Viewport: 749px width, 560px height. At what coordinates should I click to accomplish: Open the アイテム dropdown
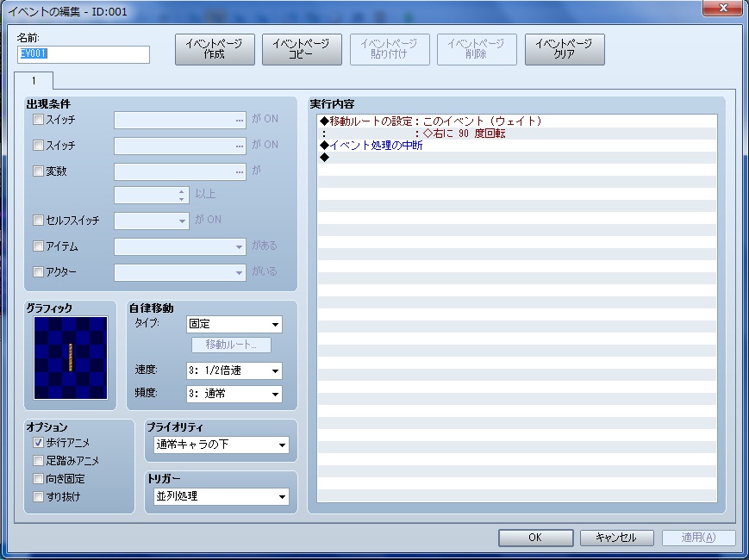coord(180,246)
